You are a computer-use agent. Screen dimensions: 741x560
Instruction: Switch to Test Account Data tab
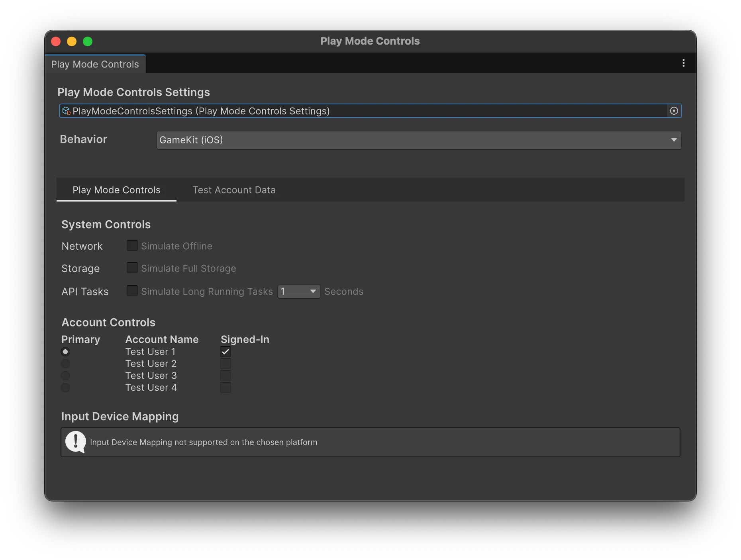point(234,190)
